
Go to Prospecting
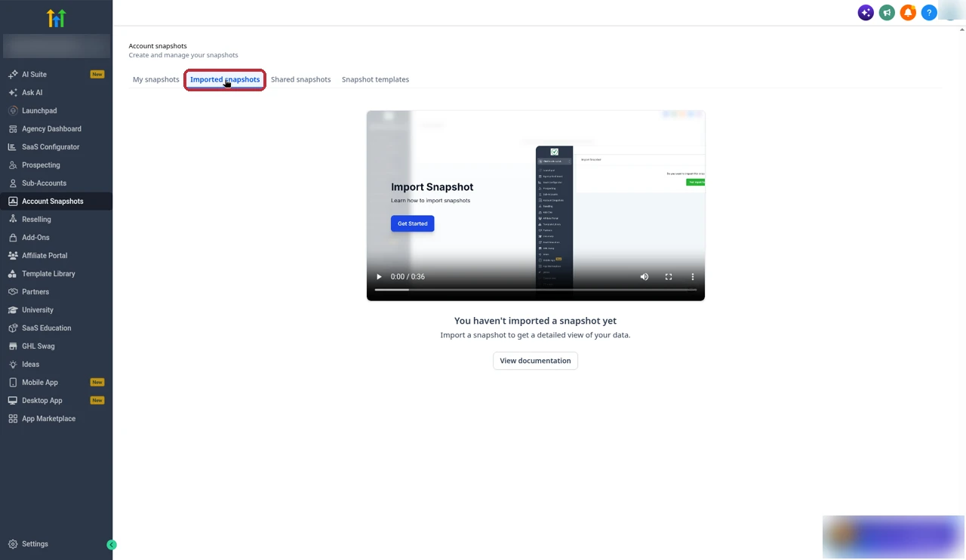tap(56, 165)
